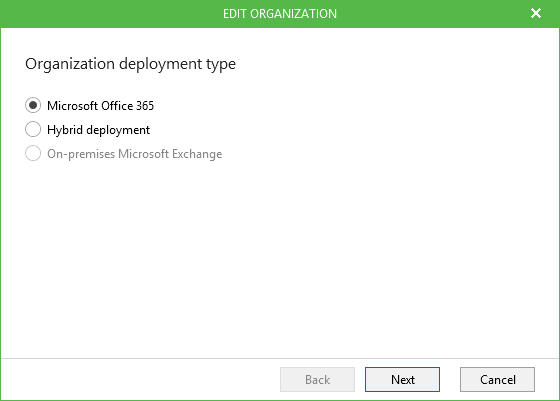Select the On-premises Microsoft Exchange radio option
The width and height of the screenshot is (560, 401).
tap(33, 153)
